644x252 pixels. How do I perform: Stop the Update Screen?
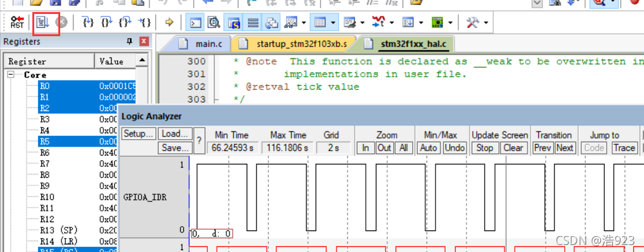(485, 148)
